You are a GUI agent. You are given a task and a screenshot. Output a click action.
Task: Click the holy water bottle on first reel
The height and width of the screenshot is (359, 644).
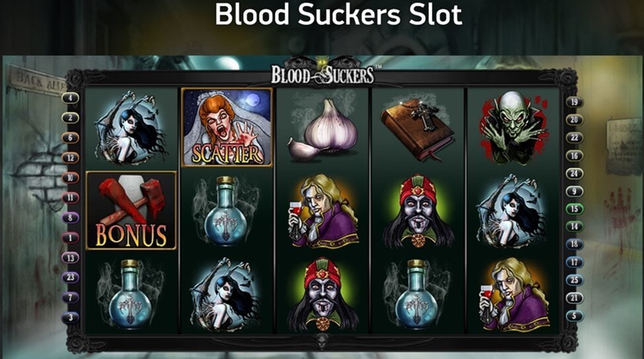(x=130, y=294)
